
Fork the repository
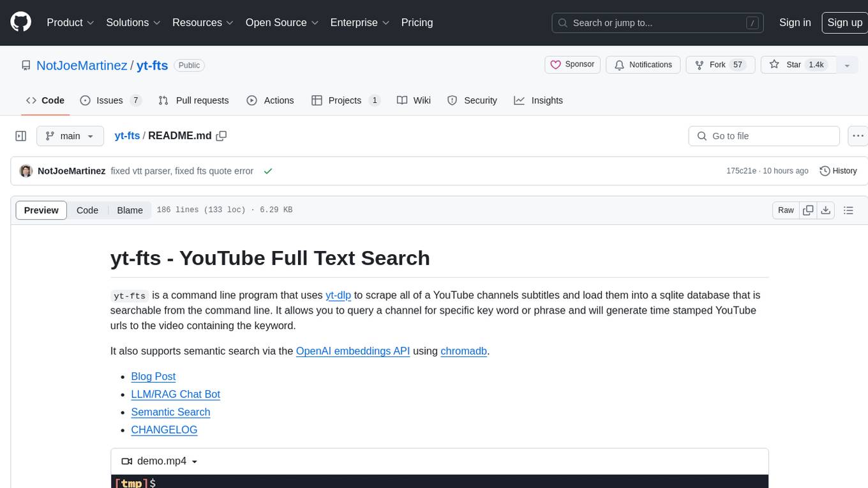[x=720, y=65]
